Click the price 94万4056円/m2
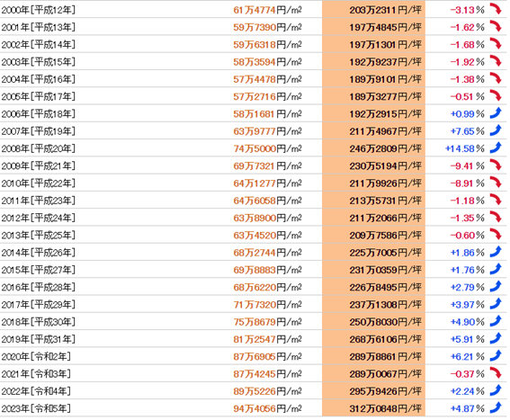Screen dimensions: 510x420 click(267, 408)
